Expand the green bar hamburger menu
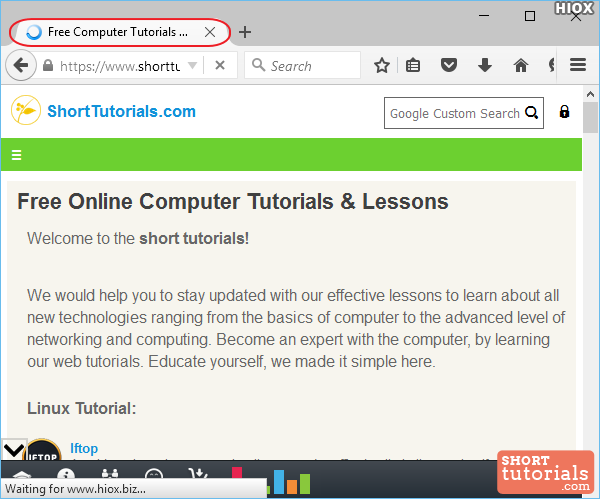Screen dimensions: 600x499 pyautogui.click(x=16, y=155)
